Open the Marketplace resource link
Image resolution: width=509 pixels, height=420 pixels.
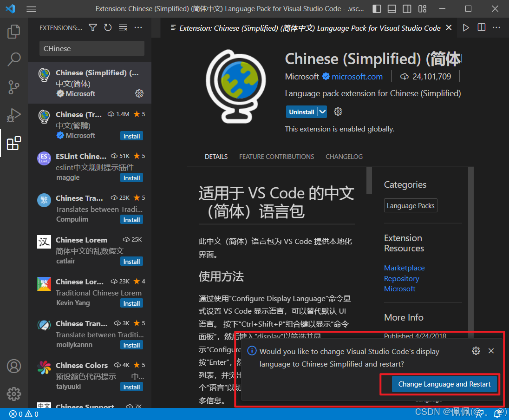point(404,268)
